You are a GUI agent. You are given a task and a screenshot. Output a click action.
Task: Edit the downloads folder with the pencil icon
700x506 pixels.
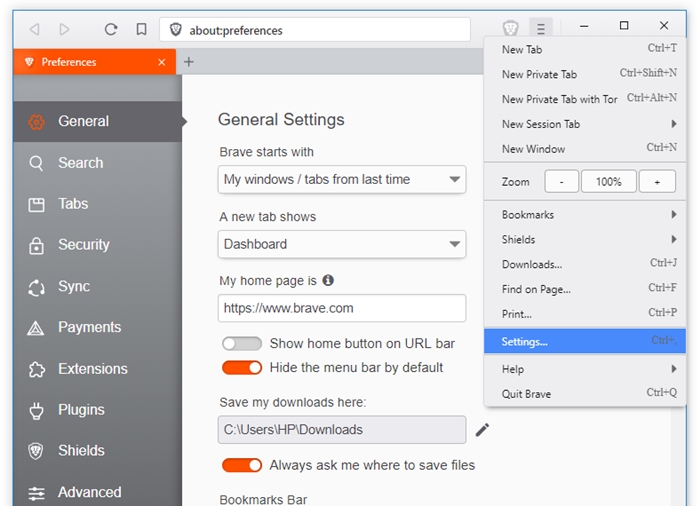coord(482,430)
